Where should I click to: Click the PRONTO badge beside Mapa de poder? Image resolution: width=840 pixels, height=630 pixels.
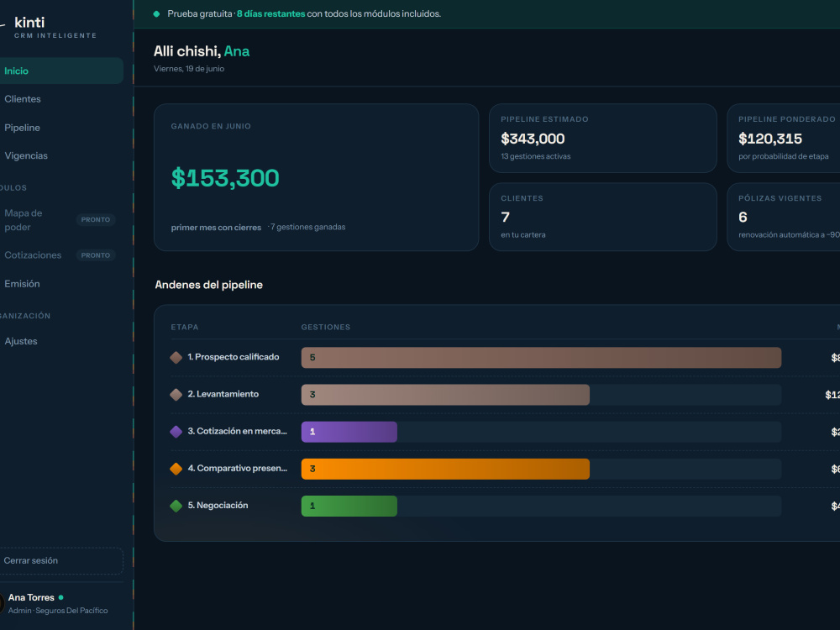click(x=96, y=219)
